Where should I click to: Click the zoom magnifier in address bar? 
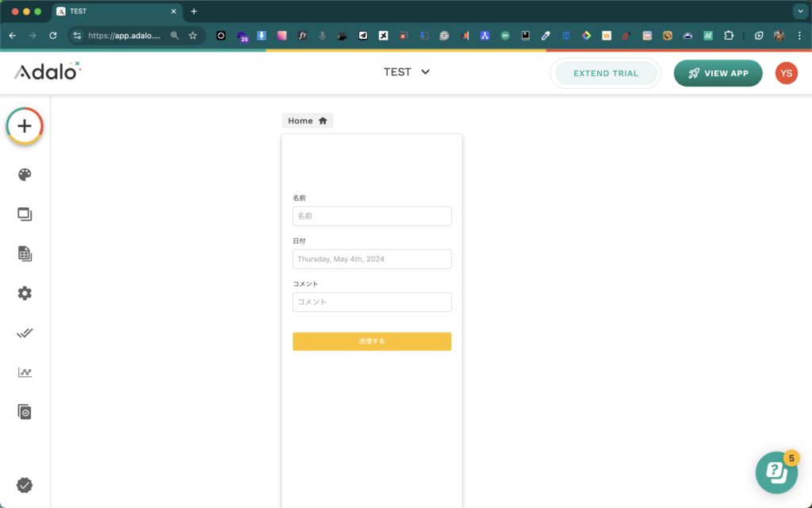coord(174,36)
